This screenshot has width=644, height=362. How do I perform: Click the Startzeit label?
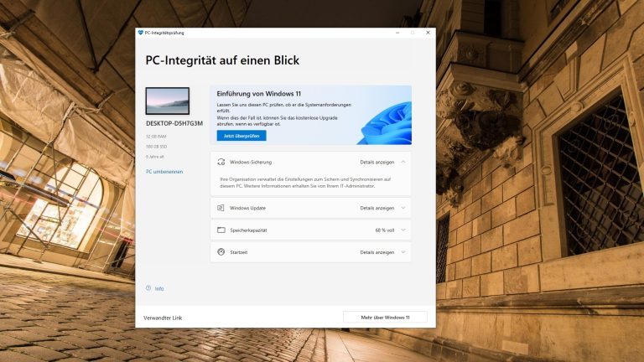pyautogui.click(x=239, y=252)
